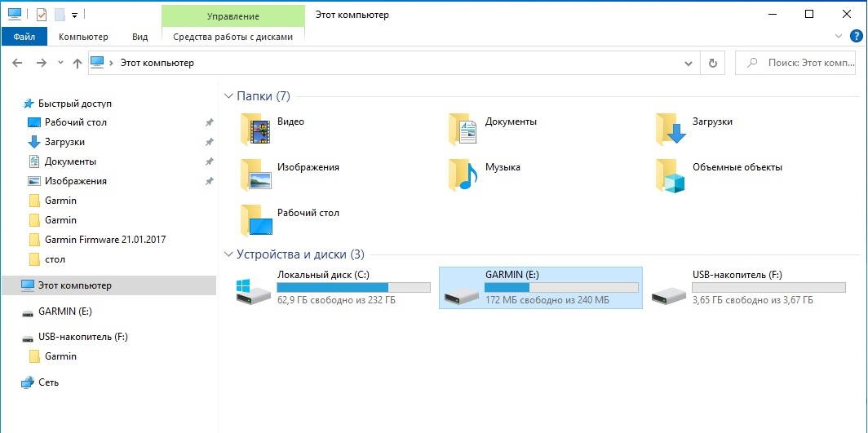Open the Музыка folder icon
The width and height of the screenshot is (868, 433).
(463, 174)
